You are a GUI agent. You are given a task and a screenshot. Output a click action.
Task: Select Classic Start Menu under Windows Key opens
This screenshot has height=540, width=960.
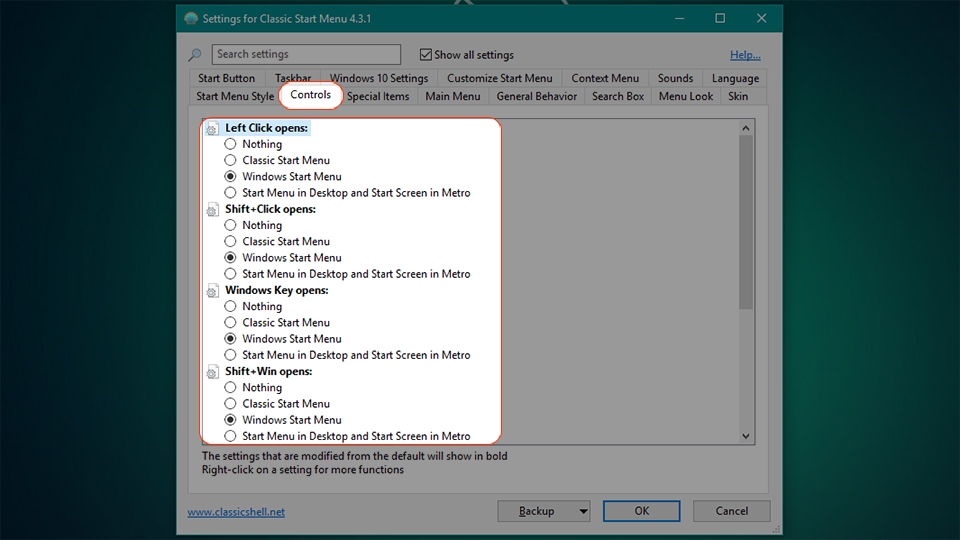click(x=230, y=323)
